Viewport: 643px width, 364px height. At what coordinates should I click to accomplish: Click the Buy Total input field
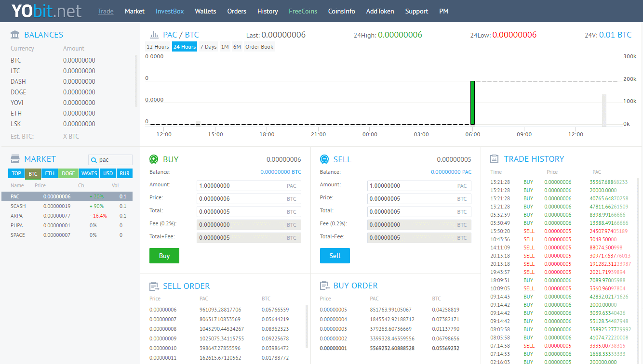(249, 212)
